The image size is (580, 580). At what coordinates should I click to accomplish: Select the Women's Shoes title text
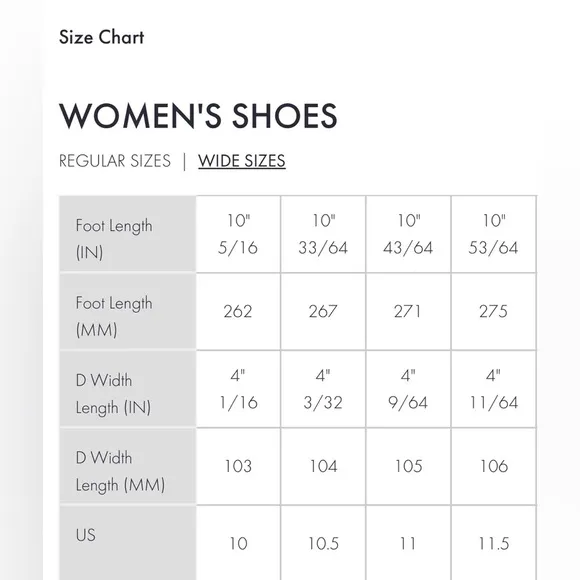coord(198,116)
